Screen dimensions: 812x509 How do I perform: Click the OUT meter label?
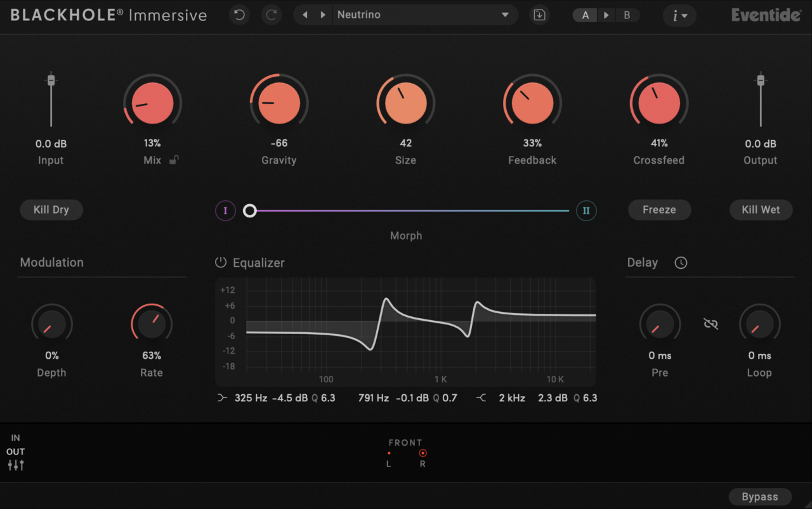coord(16,452)
